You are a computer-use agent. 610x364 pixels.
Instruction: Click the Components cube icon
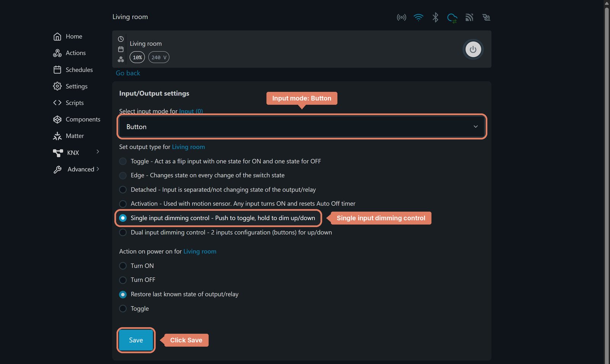(57, 119)
